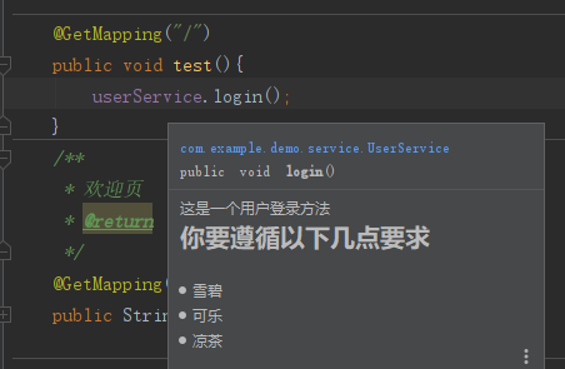Click the userService field reference

coord(147,97)
